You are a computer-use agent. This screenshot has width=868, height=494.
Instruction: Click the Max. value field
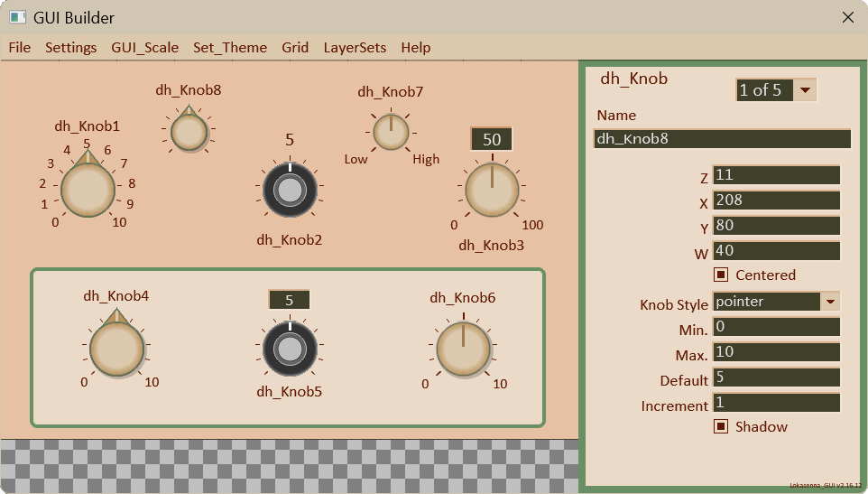(x=776, y=352)
